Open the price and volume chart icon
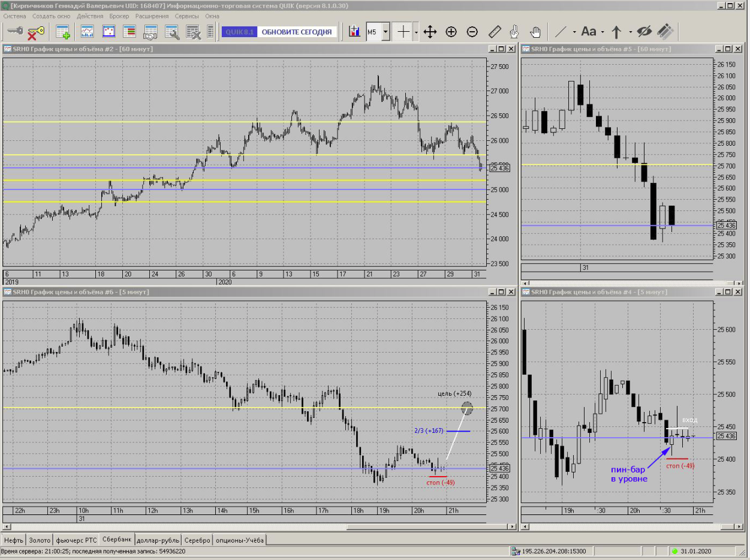This screenshot has height=560, width=750. (x=87, y=32)
